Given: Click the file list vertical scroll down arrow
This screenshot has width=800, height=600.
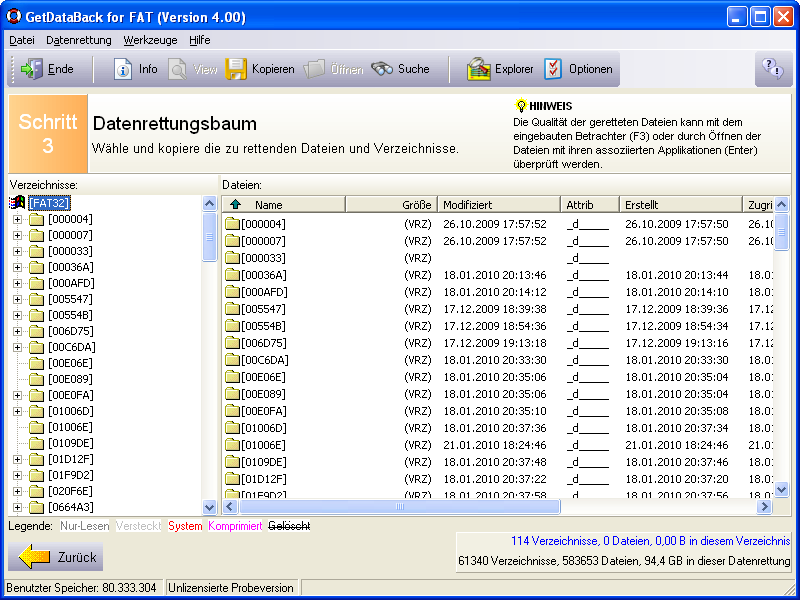Looking at the screenshot, I should pos(782,489).
